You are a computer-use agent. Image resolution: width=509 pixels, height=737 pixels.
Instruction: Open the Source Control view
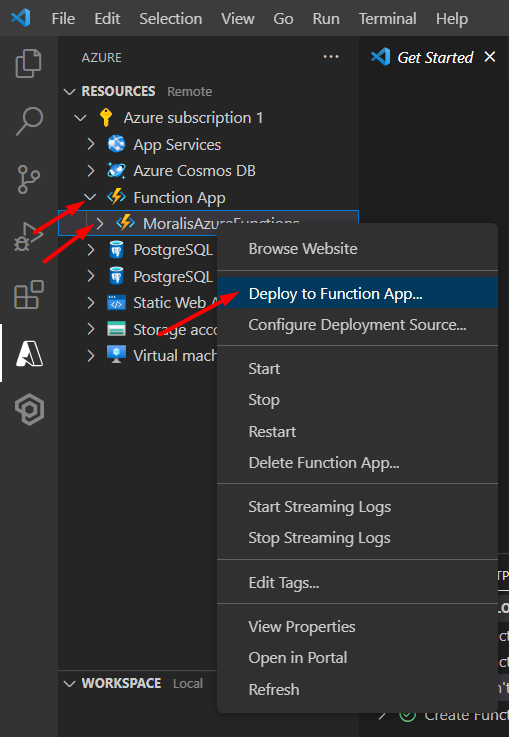tap(29, 179)
